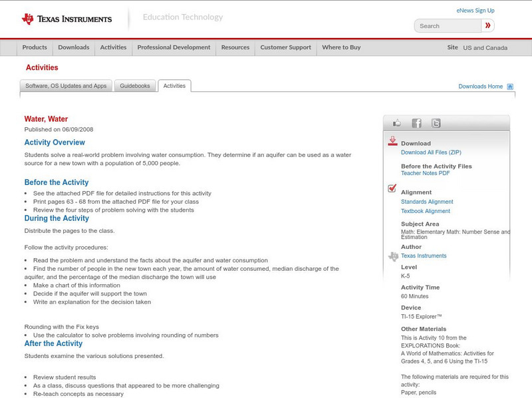Open the Products menu
The width and height of the screenshot is (532, 398).
35,47
